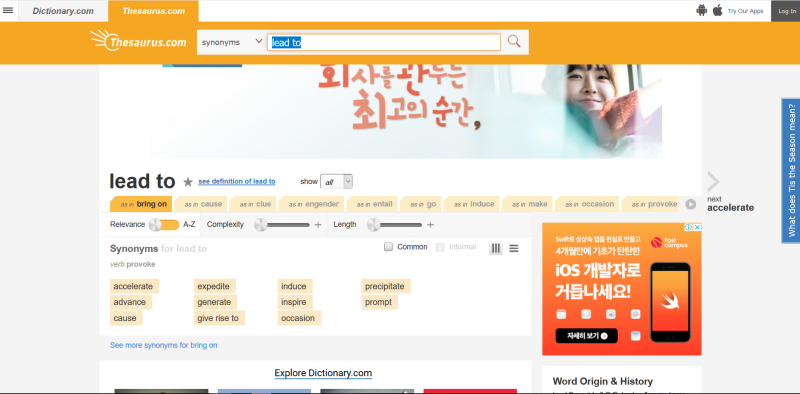Open the synonyms search type dropdown
The height and width of the screenshot is (394, 800).
(x=232, y=42)
